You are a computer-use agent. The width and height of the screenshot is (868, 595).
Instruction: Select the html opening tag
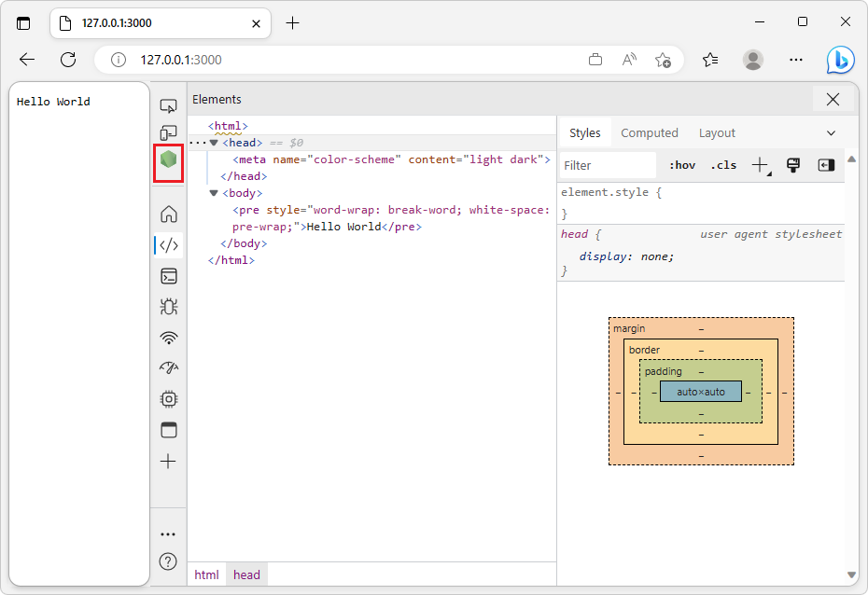[228, 126]
